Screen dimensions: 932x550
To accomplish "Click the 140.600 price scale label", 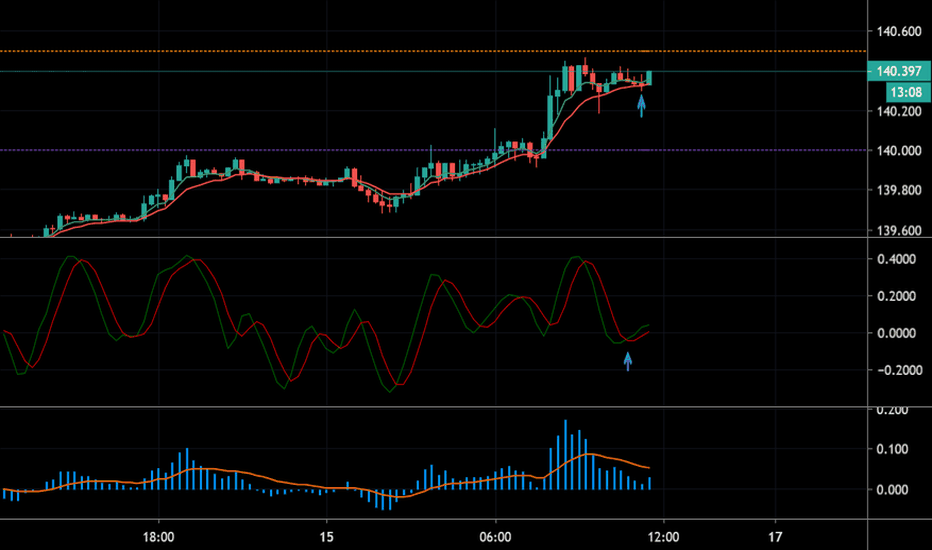I will pos(897,32).
